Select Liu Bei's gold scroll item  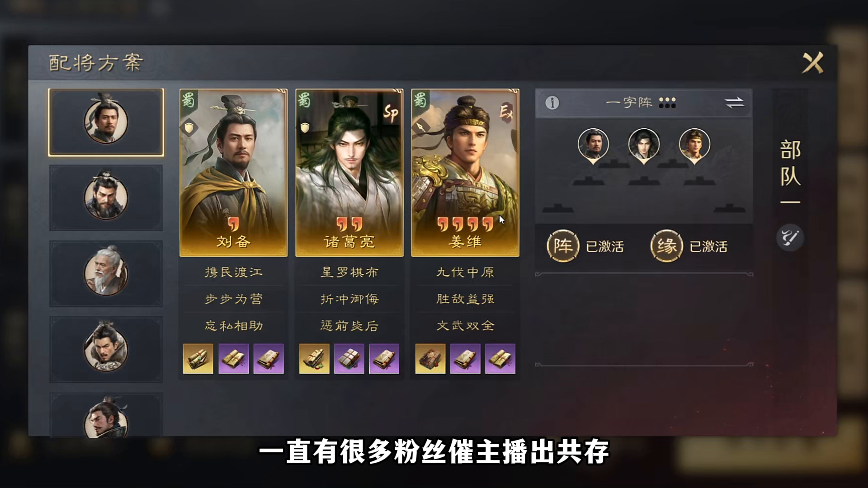[198, 359]
